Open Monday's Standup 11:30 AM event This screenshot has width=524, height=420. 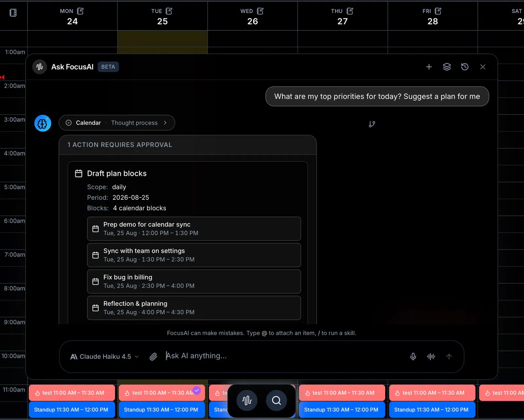click(72, 410)
